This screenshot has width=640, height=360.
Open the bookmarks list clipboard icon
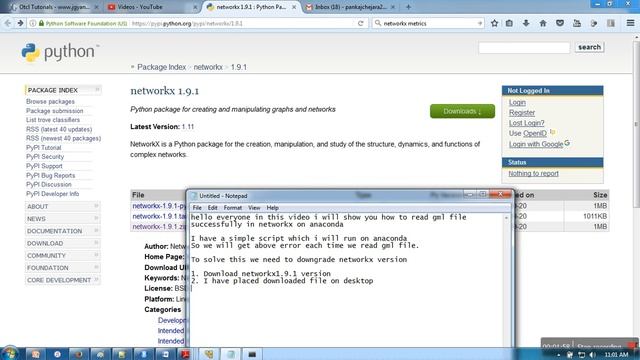(509, 23)
